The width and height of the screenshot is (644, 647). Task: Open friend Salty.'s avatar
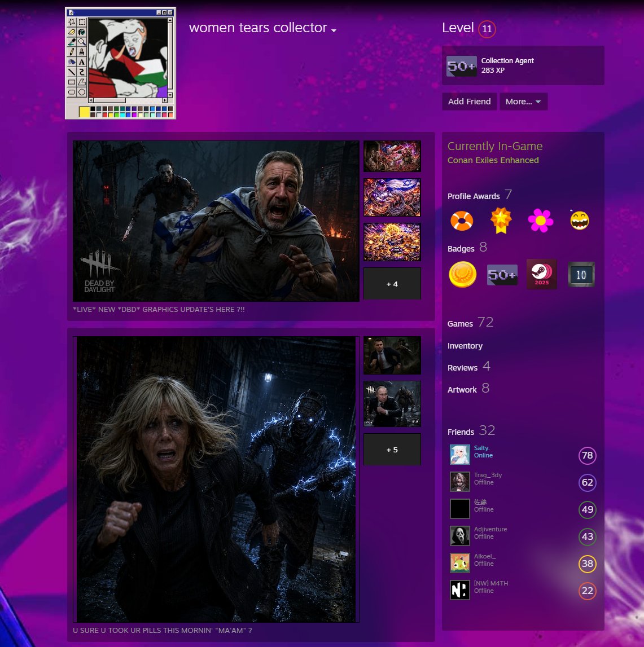[x=460, y=455]
